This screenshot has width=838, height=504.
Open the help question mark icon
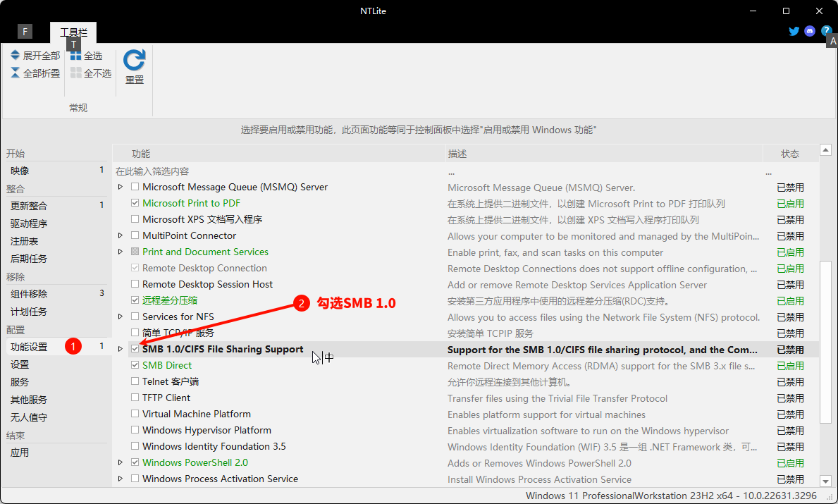click(826, 31)
